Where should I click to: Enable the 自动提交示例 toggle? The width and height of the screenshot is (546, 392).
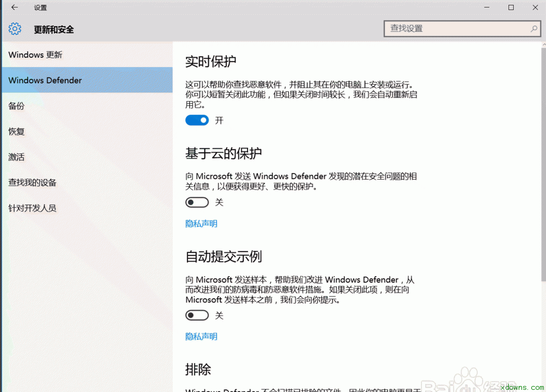click(197, 316)
